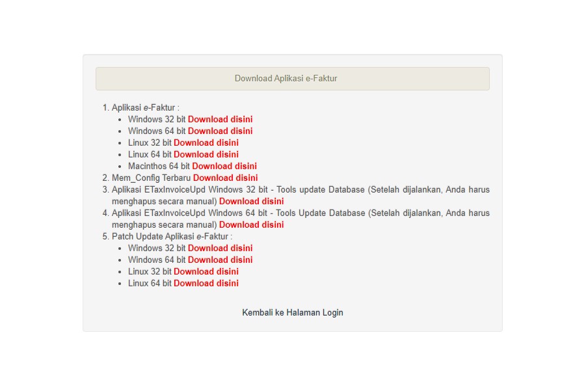Screen dimensions: 588x365
Task: Download e-Faktur application for Macinthos 64 bit
Action: (x=224, y=166)
